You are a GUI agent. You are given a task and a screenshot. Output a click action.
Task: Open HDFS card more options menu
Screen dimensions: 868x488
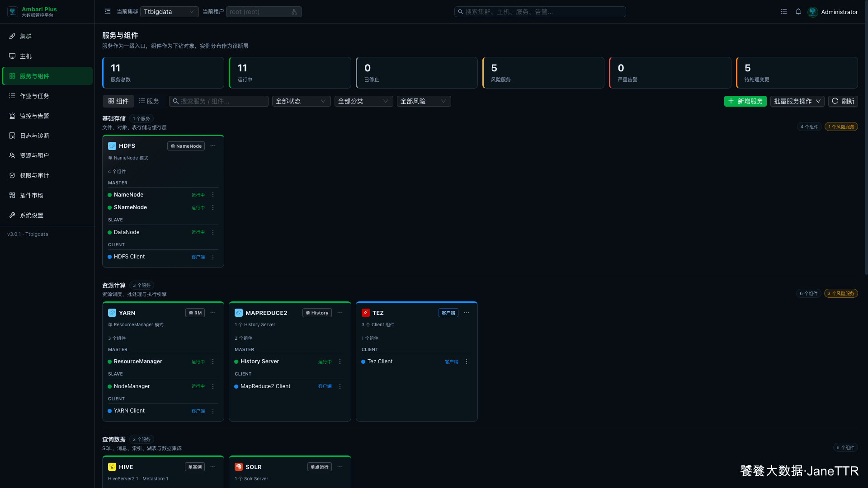tap(213, 146)
